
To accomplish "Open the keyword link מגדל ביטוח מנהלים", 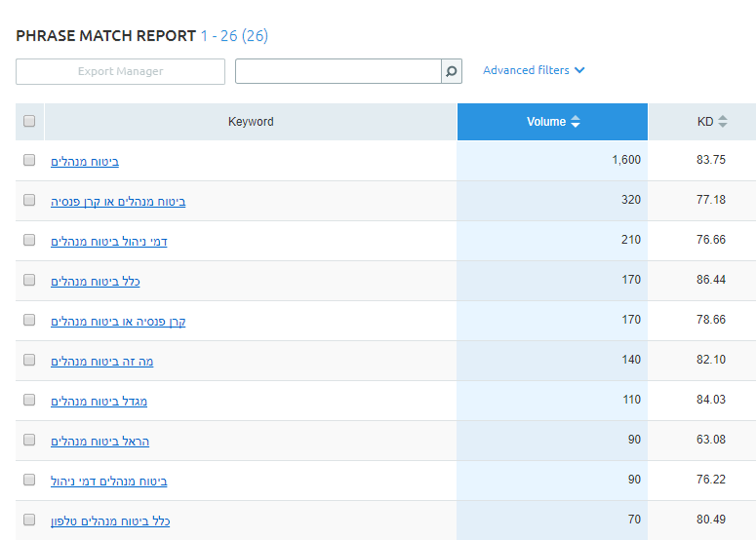I will point(99,402).
